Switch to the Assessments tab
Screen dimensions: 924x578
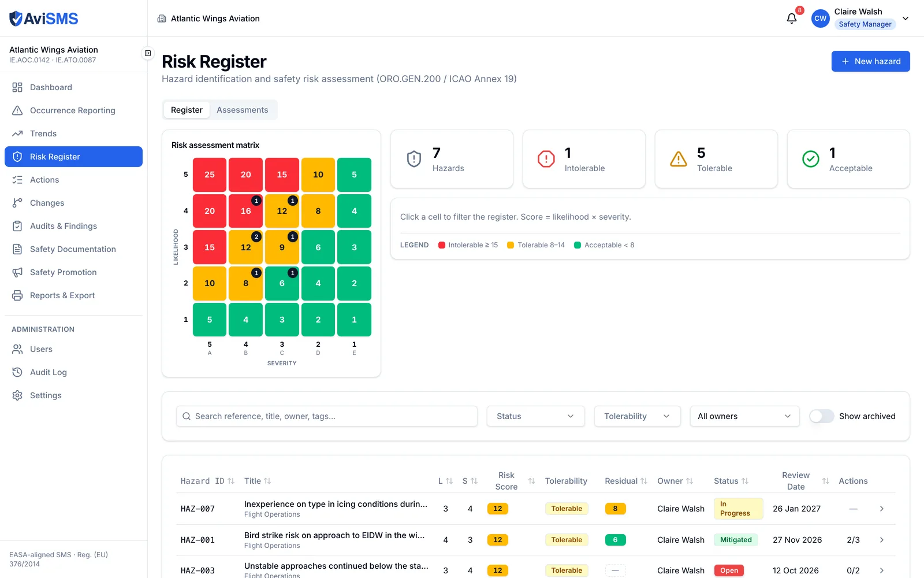[x=243, y=110]
